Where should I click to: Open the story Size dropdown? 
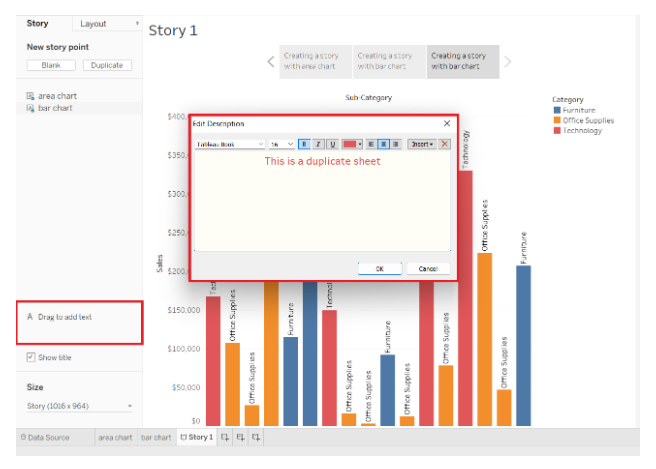[79, 406]
